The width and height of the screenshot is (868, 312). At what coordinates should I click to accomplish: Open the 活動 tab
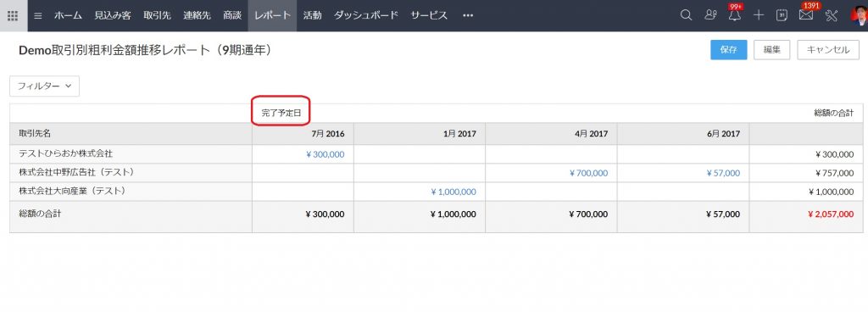(312, 15)
